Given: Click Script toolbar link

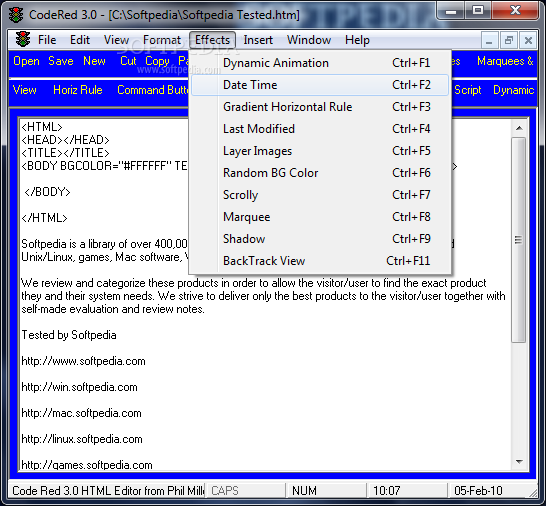Looking at the screenshot, I should [468, 90].
